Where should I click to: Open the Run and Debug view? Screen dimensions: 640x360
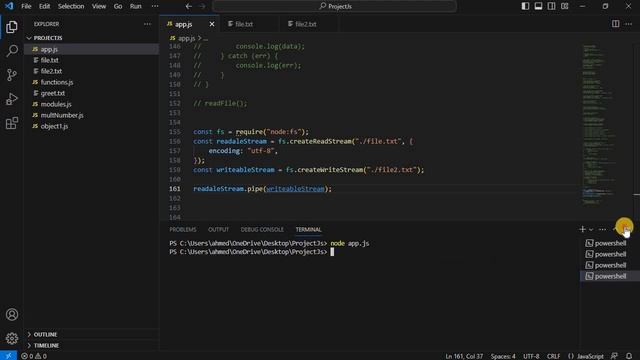pyautogui.click(x=12, y=99)
